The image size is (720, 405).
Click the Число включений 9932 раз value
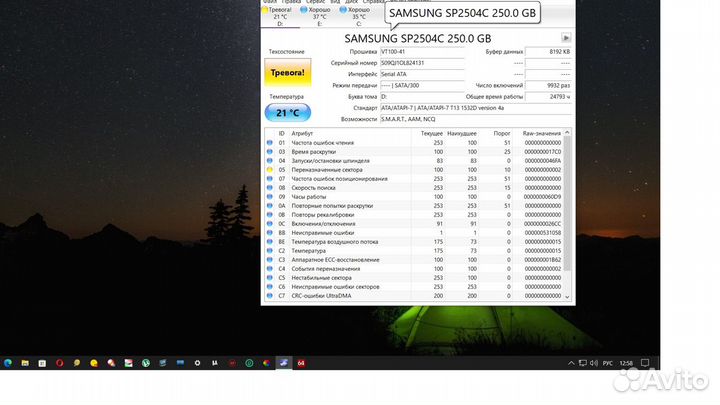(548, 85)
